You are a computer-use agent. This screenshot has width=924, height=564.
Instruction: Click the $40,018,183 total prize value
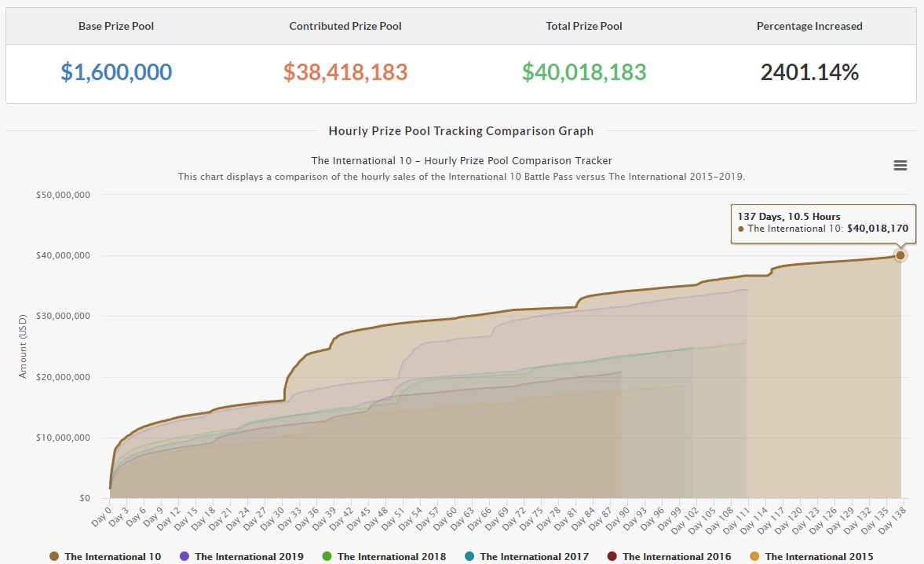pos(584,72)
